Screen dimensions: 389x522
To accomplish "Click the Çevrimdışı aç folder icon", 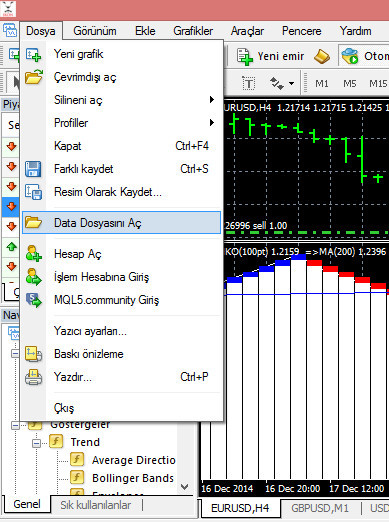I will click(x=34, y=76).
